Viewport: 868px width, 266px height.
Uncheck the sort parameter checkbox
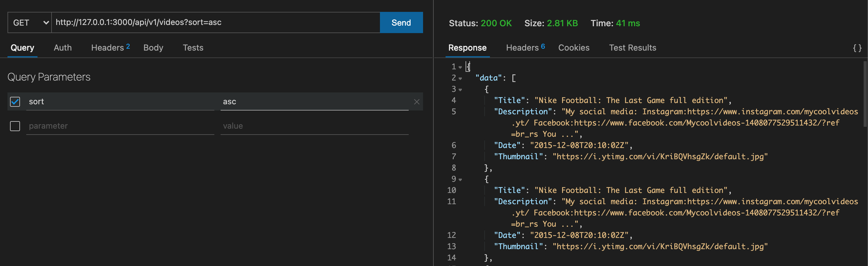[x=15, y=102]
